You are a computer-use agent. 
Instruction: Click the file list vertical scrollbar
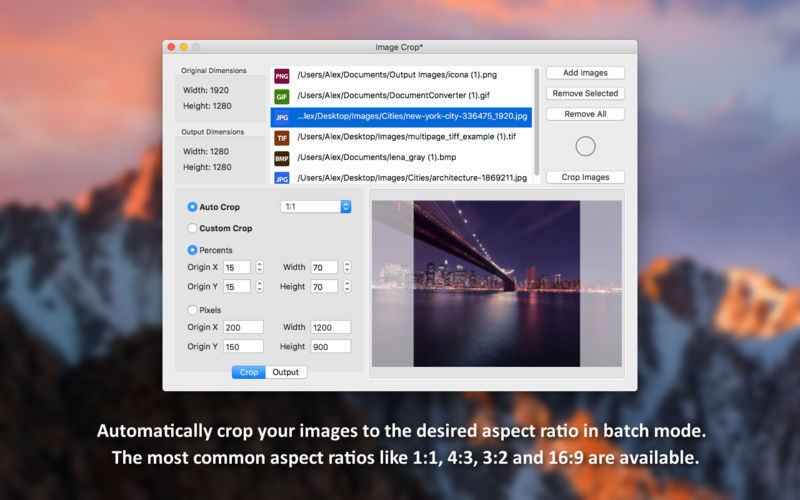pos(538,120)
